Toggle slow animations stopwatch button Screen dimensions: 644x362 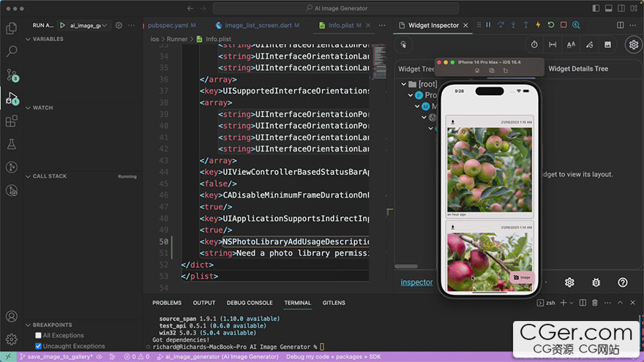click(x=534, y=45)
